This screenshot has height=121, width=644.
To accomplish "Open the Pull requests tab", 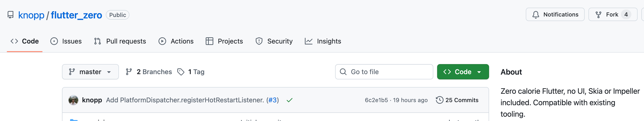I will click(x=120, y=41).
